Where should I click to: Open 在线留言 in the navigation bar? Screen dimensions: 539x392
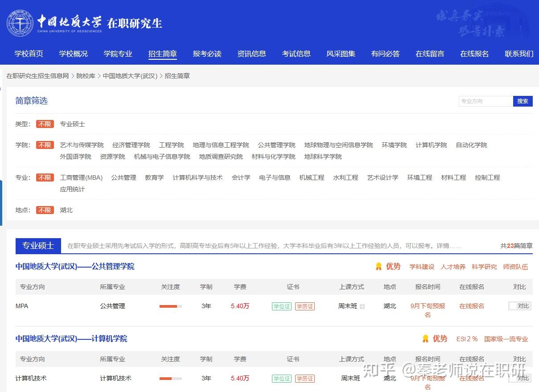(x=430, y=54)
